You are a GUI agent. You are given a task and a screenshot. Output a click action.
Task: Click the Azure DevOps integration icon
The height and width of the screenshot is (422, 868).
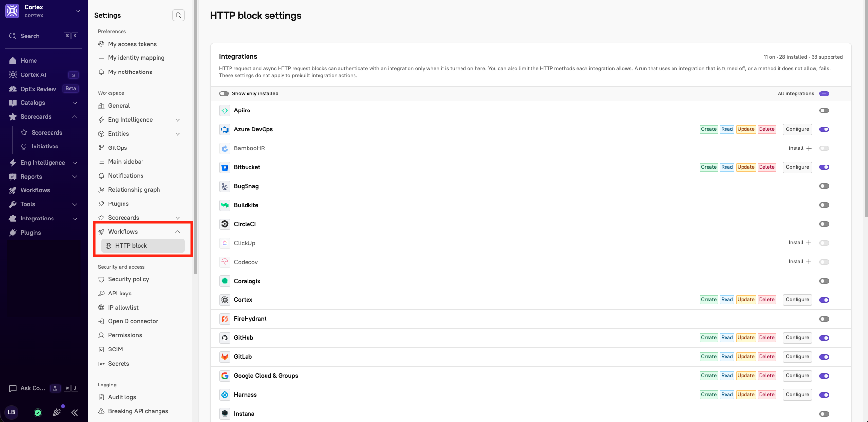[x=225, y=129]
